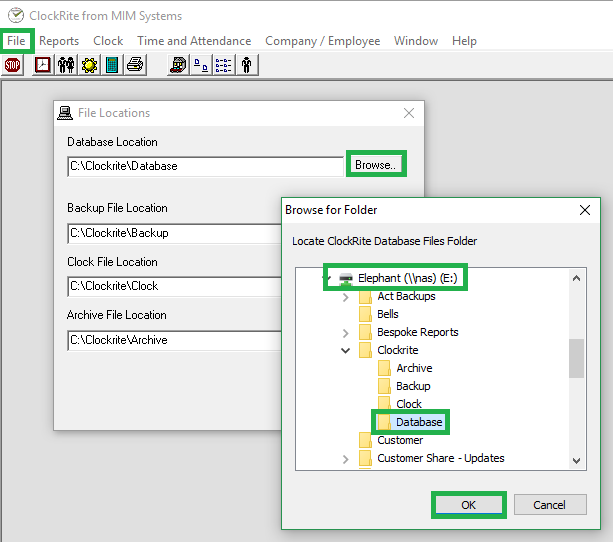
Task: Click the Backup folder icon
Action: click(384, 386)
